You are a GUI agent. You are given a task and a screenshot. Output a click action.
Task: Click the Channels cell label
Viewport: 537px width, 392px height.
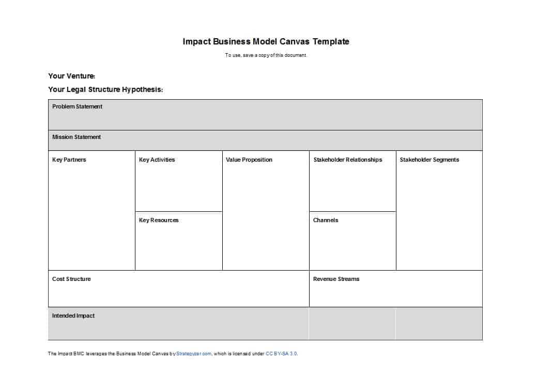[325, 220]
